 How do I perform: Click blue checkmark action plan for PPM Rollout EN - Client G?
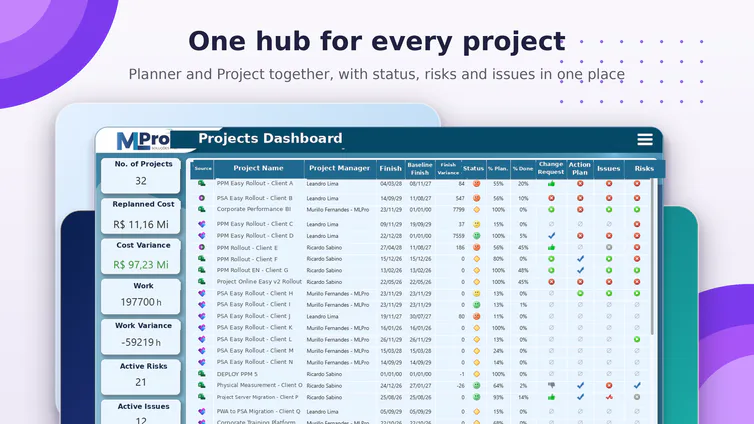tap(580, 270)
